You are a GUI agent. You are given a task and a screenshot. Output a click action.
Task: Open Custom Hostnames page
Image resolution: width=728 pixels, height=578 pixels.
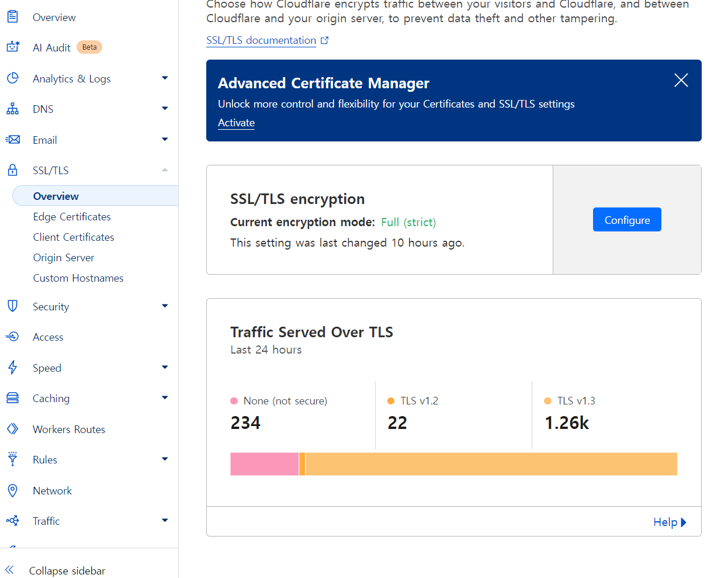click(x=78, y=278)
